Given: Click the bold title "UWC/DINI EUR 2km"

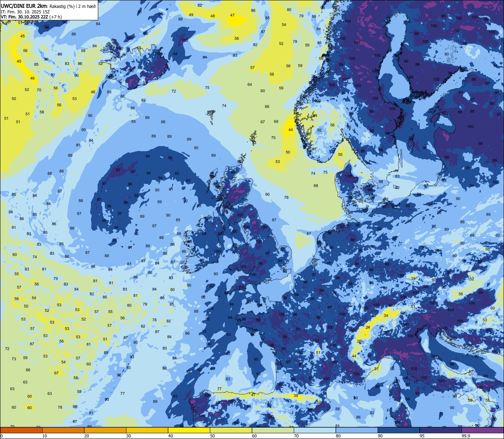Looking at the screenshot, I should [24, 6].
